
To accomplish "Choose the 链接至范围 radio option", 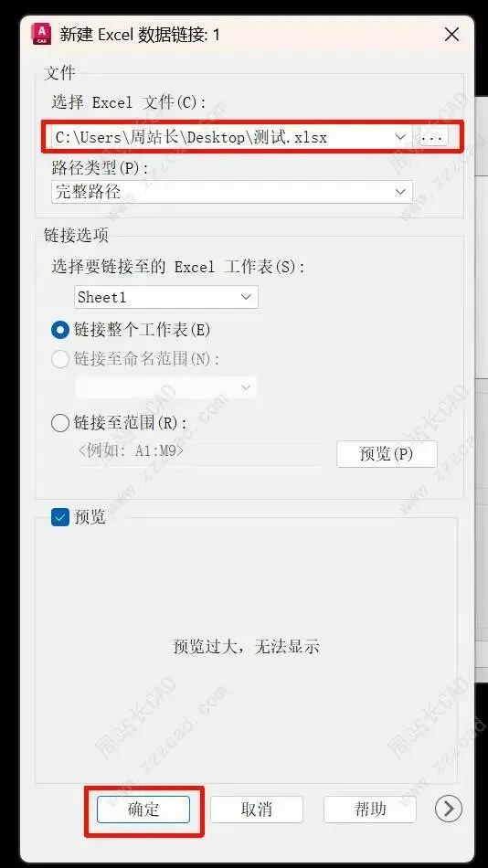I will coord(59,423).
